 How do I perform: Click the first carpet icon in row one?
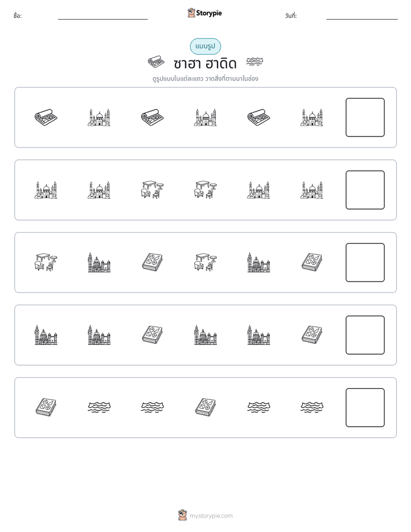tap(46, 117)
